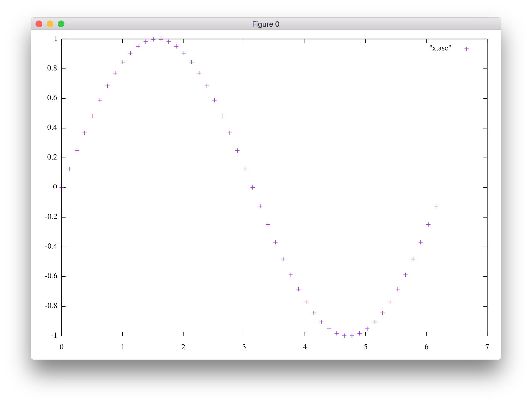Select the x-axis tick label 6
This screenshot has height=404, width=532.
click(426, 347)
